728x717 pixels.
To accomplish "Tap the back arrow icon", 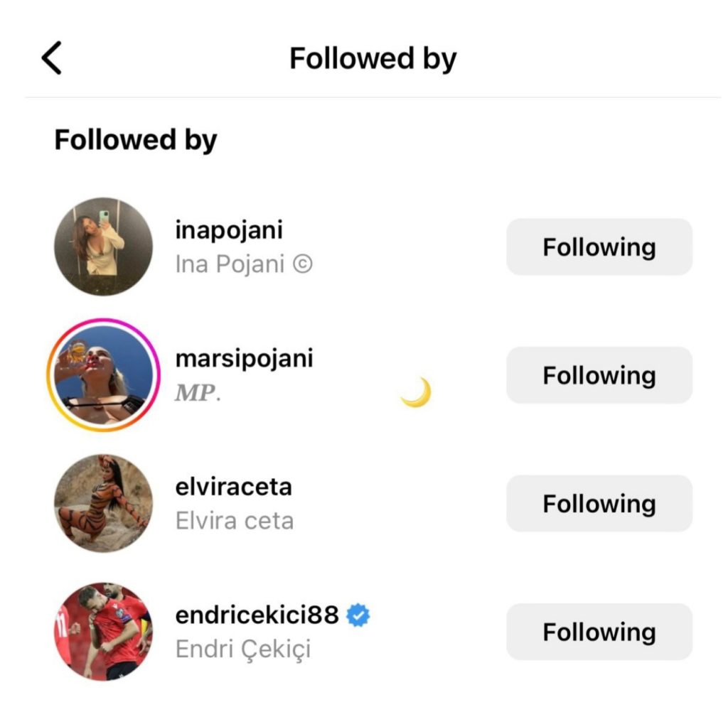I will [x=51, y=58].
